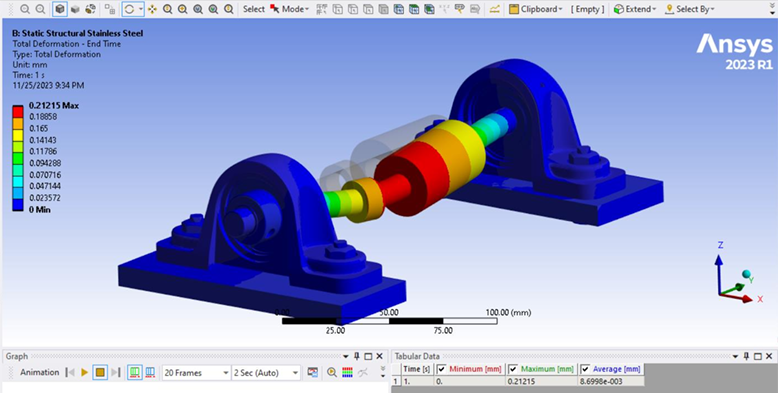Screen dimensions: 778x395
Task: Select the Pan tool with yellow arrows
Action: [152, 9]
